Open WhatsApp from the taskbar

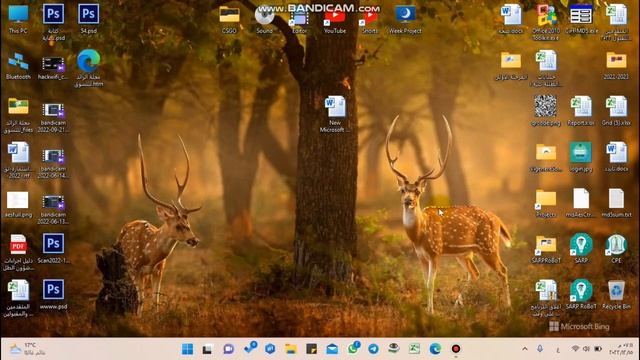point(353,348)
